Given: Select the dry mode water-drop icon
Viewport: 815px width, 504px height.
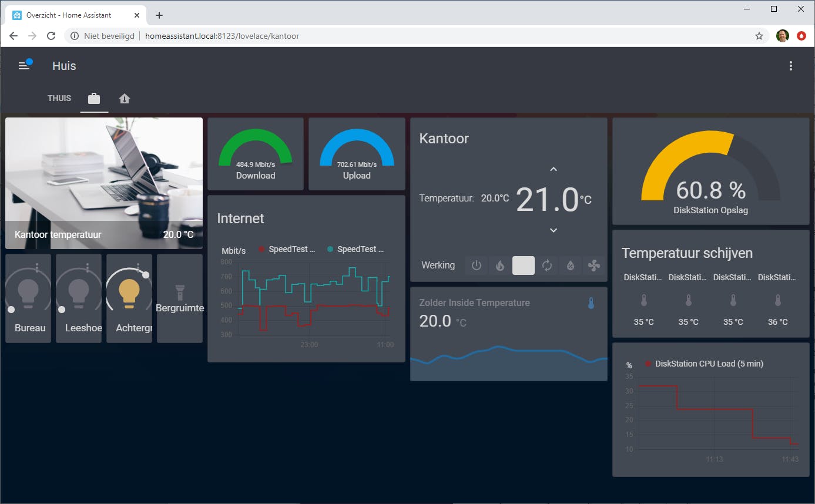Looking at the screenshot, I should [570, 266].
